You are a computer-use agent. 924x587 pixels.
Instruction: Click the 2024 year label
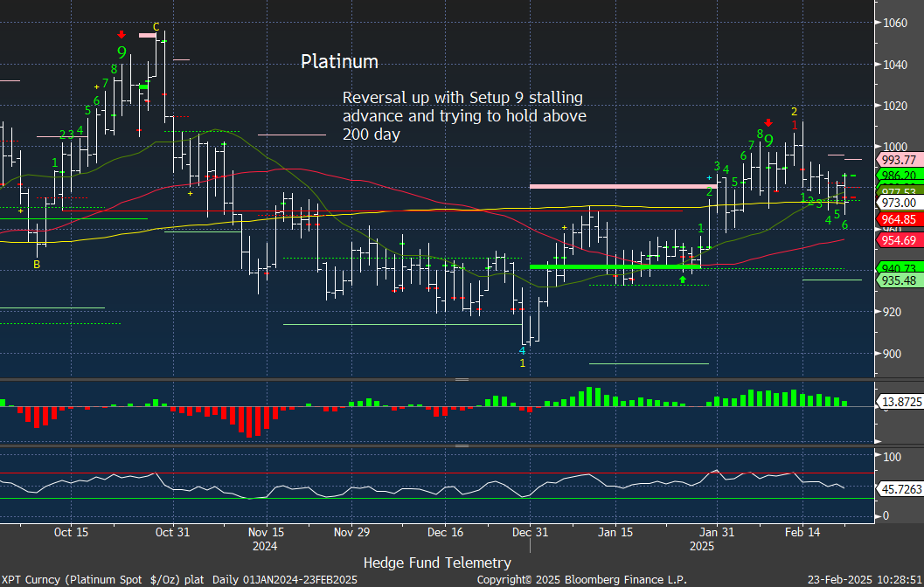click(x=265, y=546)
